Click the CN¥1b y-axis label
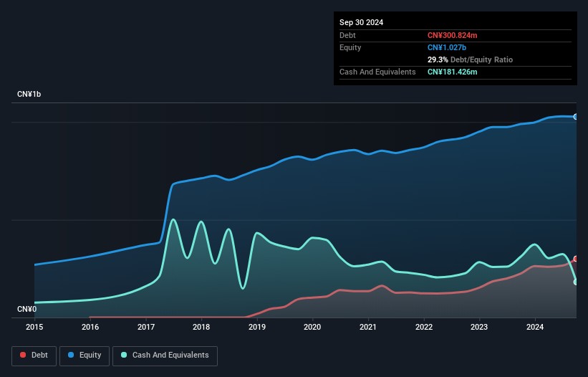 tap(29, 94)
